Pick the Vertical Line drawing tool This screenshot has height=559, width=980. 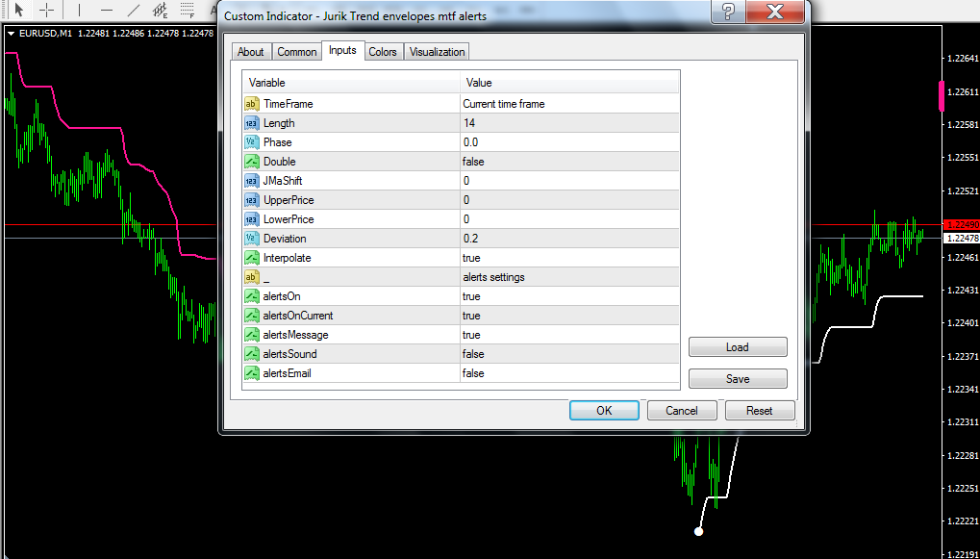[x=80, y=10]
